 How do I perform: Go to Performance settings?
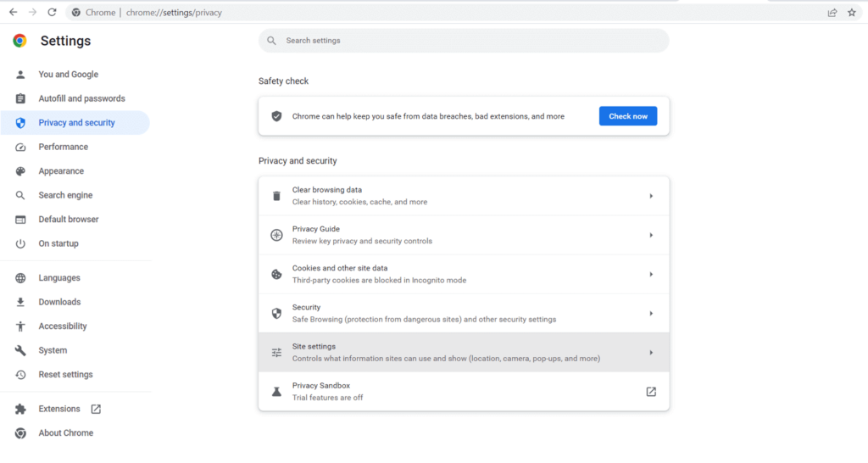pos(75,147)
